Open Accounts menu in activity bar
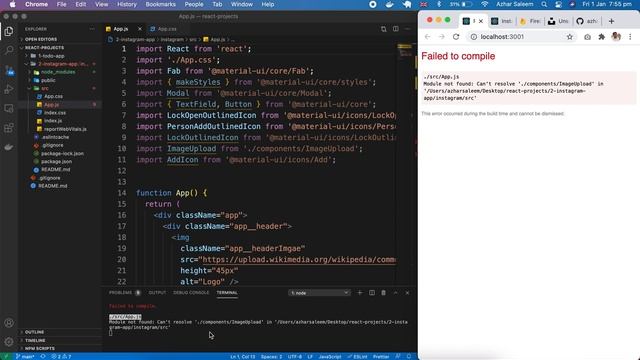This screenshot has width=640, height=360. tap(9, 323)
